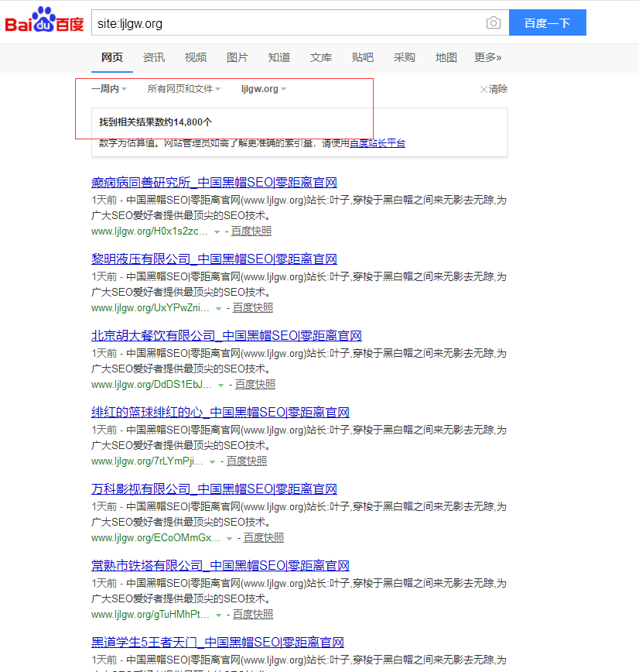
Task: Click the green arrow beside www.ljlgw.org/DdDS1EbJ
Action: click(x=220, y=385)
